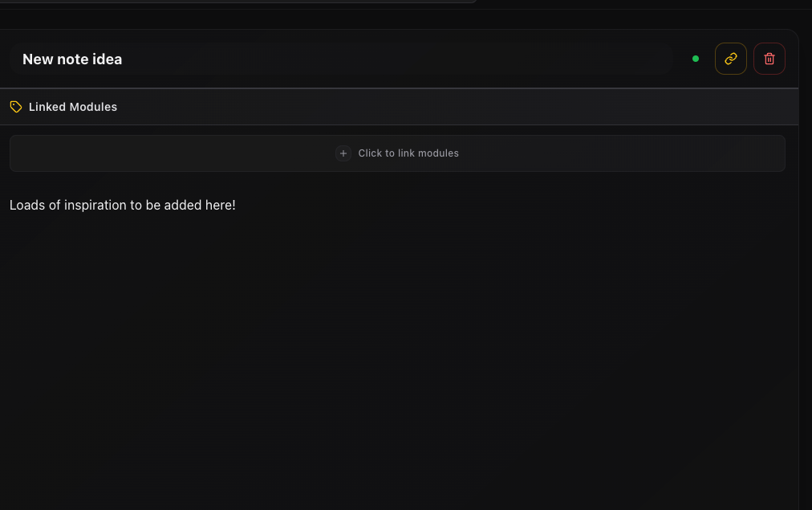
Task: Copy the note link with the chain icon
Action: 730,59
